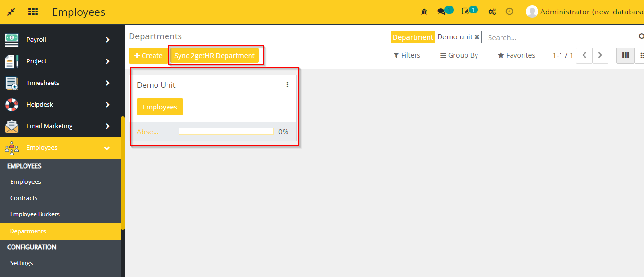This screenshot has height=277, width=644.
Task: Open the chat conversations icon
Action: [441, 12]
